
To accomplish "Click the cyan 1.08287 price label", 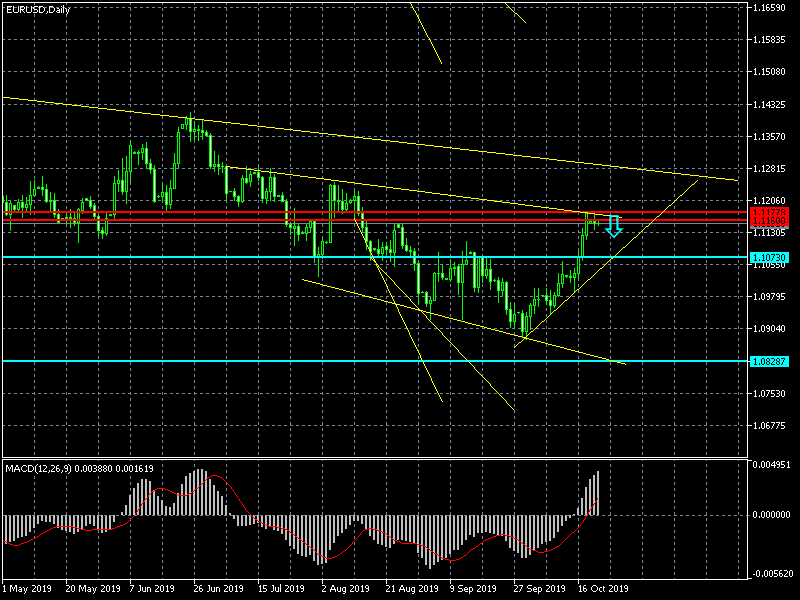I will click(768, 360).
